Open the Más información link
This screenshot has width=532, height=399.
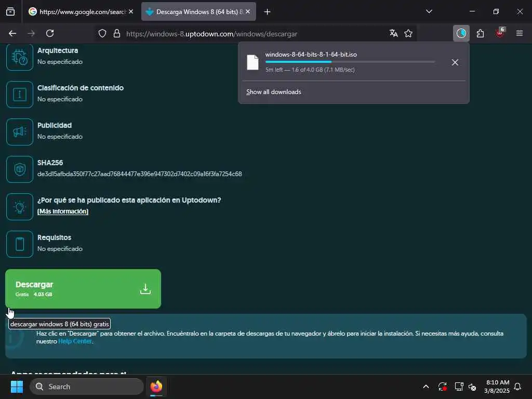[63, 211]
